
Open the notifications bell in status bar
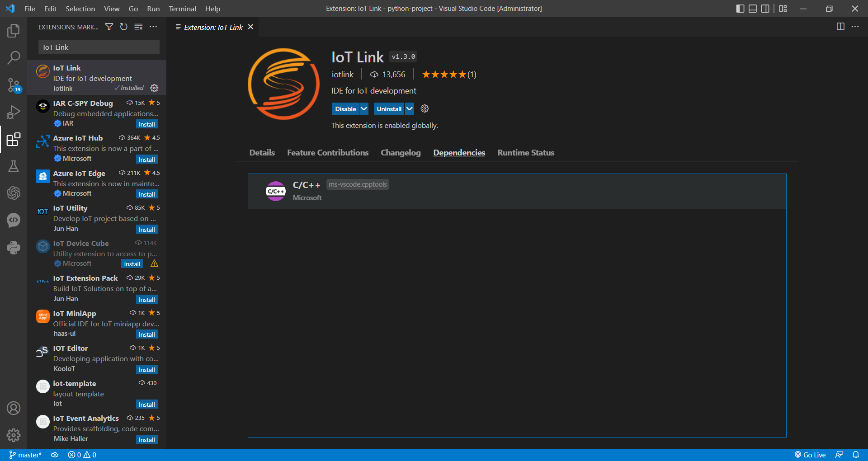pos(856,455)
